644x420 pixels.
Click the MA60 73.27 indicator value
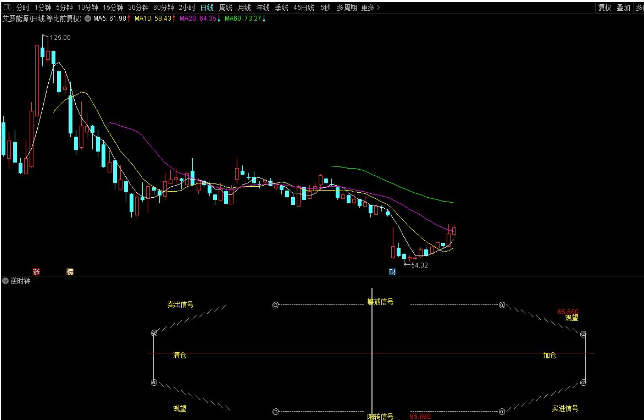[245, 18]
